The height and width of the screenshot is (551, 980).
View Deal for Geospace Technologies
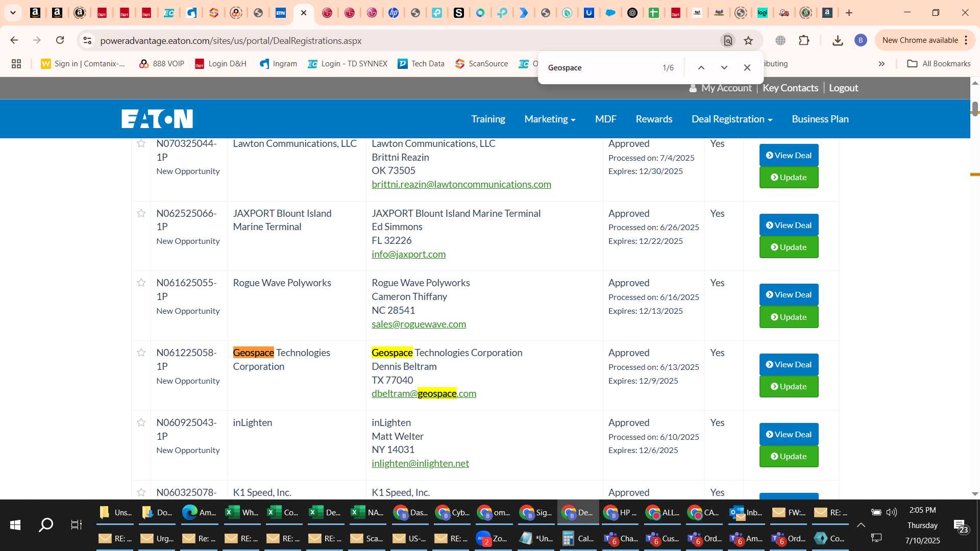(x=789, y=364)
